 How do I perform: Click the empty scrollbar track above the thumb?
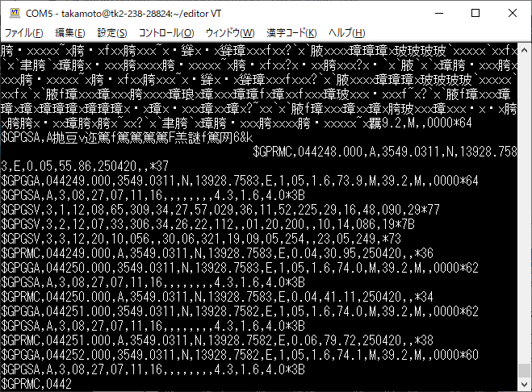click(x=524, y=211)
